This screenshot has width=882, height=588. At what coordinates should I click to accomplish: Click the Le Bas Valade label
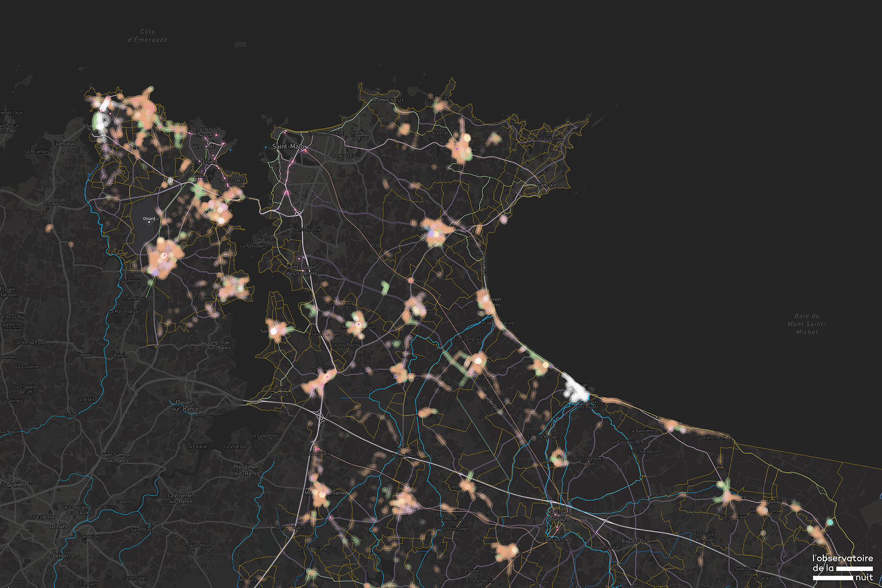[548, 139]
